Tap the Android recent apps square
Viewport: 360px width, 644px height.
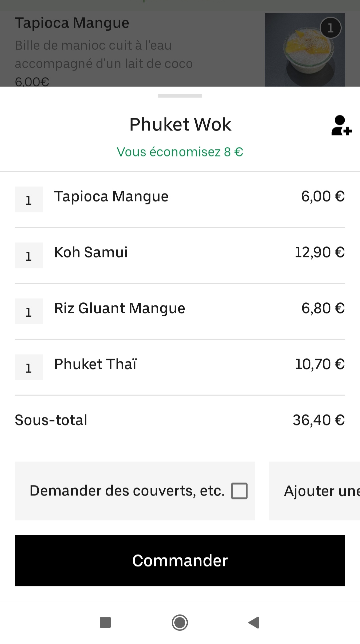[x=105, y=622]
